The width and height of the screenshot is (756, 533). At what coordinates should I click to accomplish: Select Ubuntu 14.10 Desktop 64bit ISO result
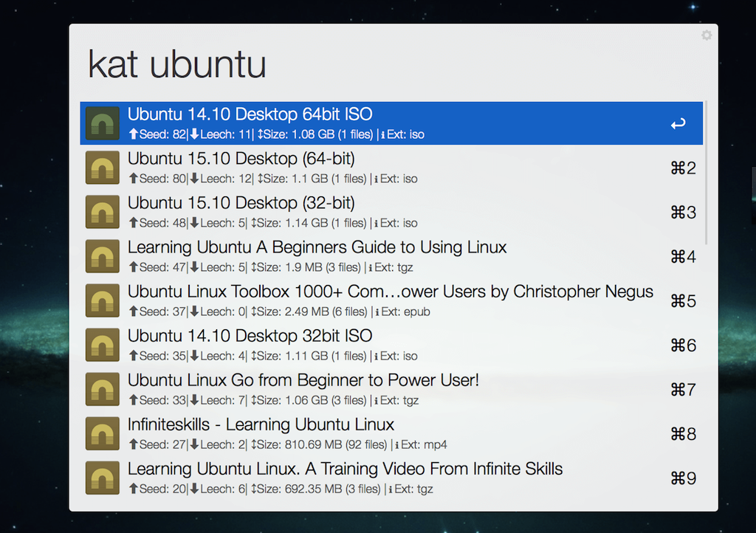coord(250,114)
